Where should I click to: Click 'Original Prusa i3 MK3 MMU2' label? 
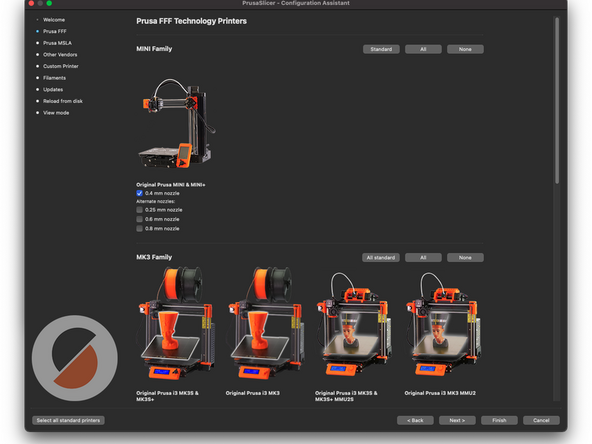tap(440, 393)
